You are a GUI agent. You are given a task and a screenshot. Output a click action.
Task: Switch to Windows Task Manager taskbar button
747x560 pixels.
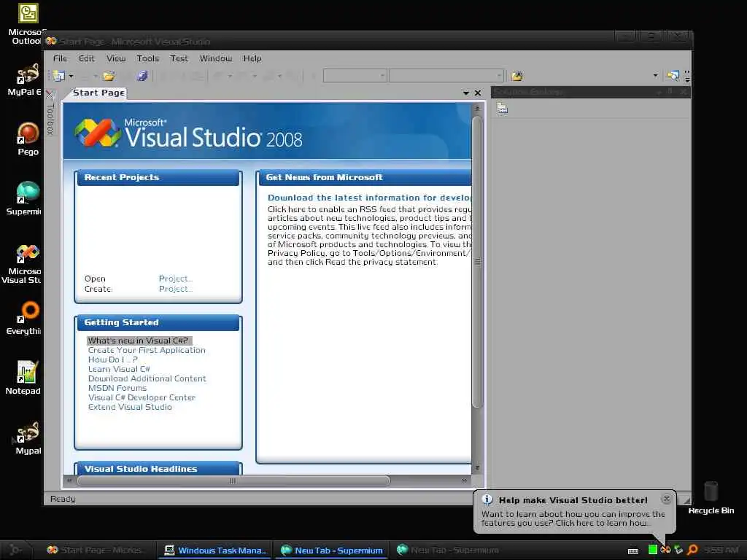click(x=214, y=550)
